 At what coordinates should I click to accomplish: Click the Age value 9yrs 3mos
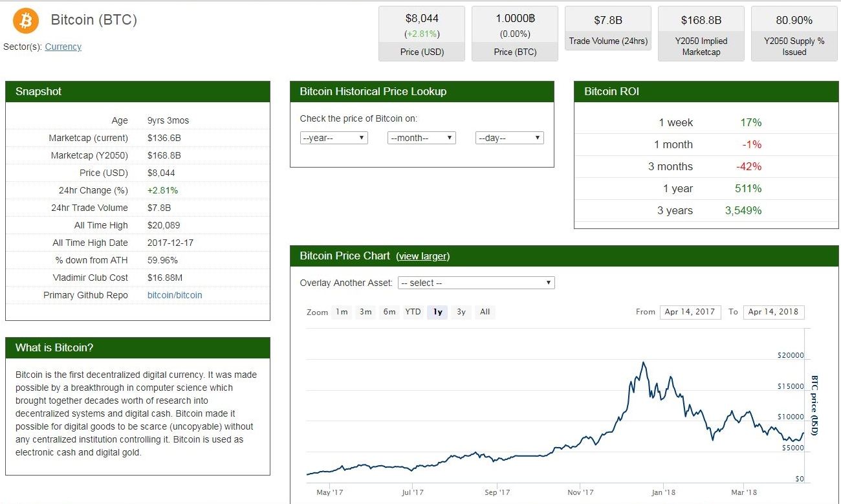[x=168, y=120]
